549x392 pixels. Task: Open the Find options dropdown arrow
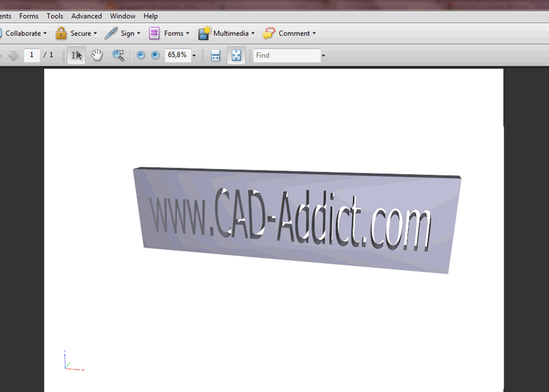(x=323, y=56)
